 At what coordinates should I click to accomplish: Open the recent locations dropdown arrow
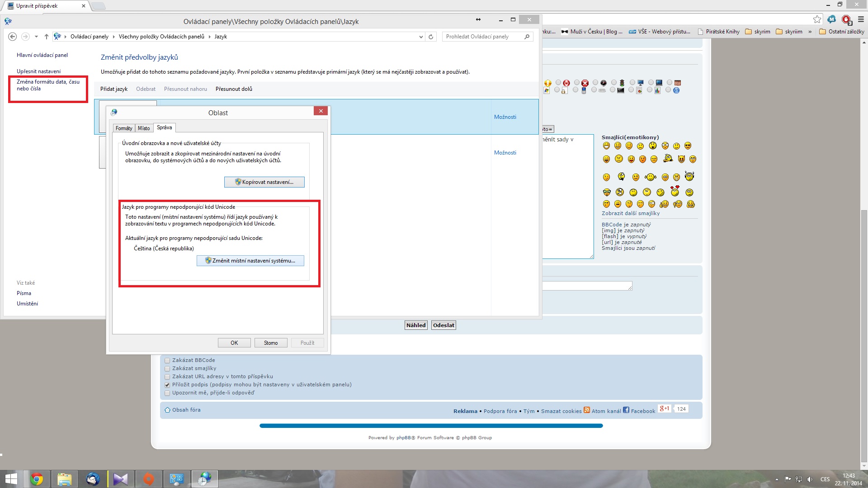coord(36,37)
